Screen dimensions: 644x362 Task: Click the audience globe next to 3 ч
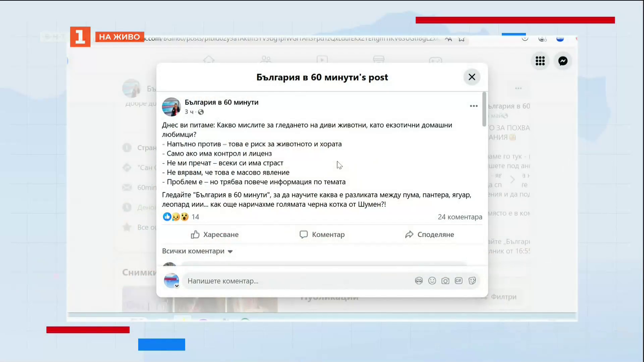[x=201, y=112]
